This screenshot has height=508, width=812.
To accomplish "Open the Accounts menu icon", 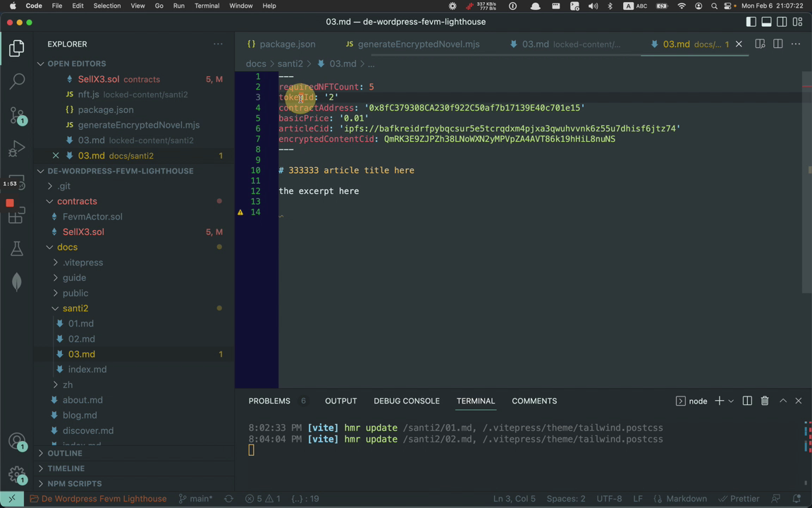I will [17, 441].
